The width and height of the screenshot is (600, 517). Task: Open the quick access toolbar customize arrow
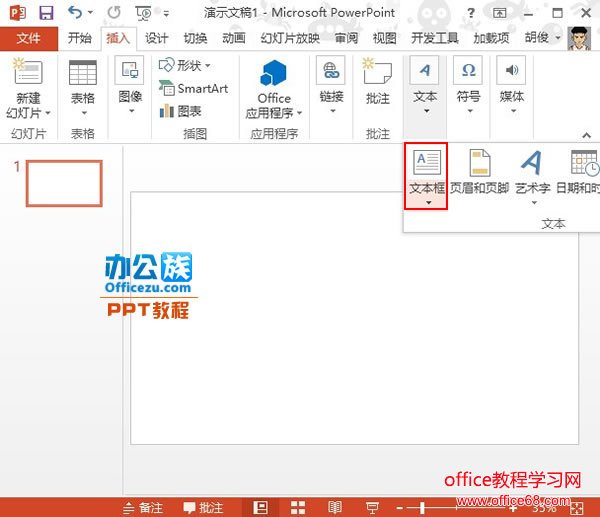tap(166, 14)
